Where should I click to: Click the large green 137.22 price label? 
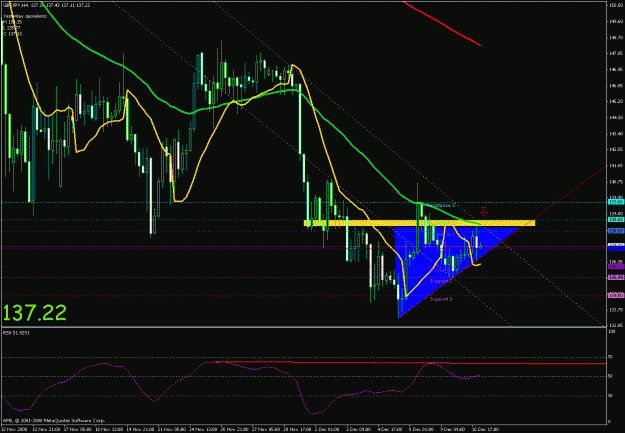35,313
